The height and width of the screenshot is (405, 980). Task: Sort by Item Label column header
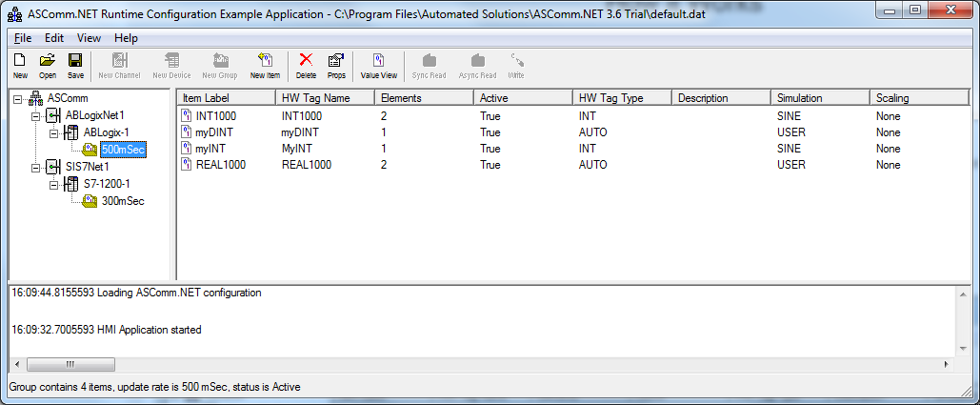pos(227,98)
